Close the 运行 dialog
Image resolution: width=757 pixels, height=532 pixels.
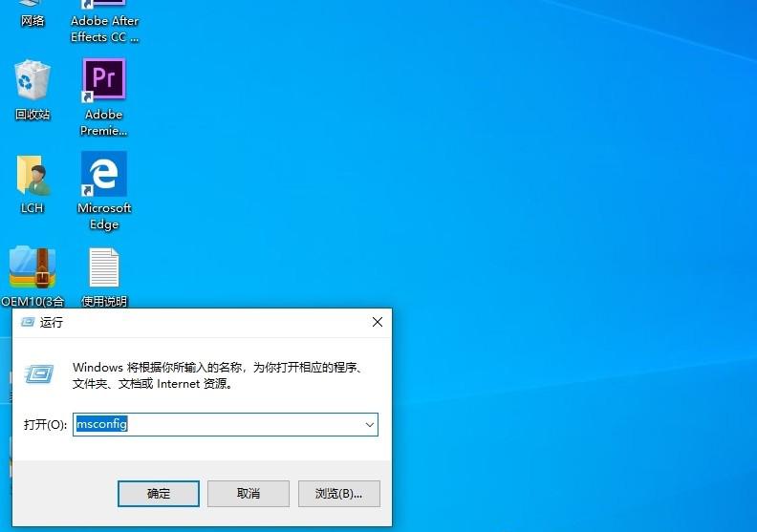[378, 322]
